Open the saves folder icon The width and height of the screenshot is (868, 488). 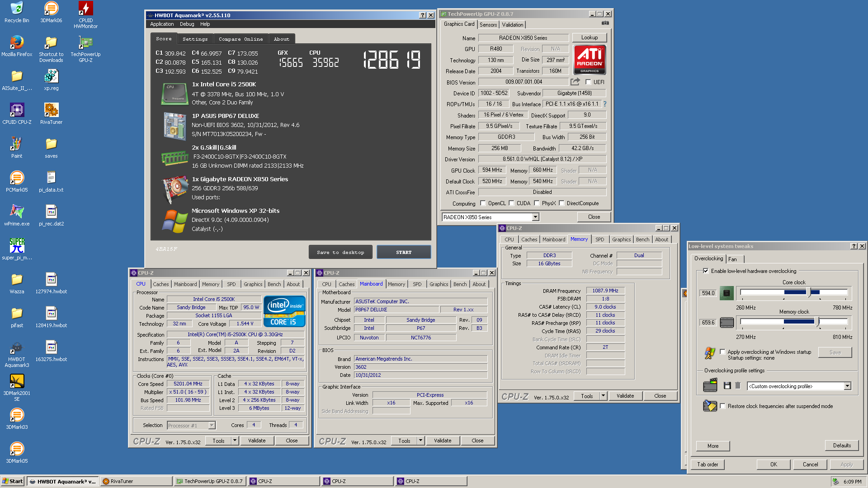51,148
